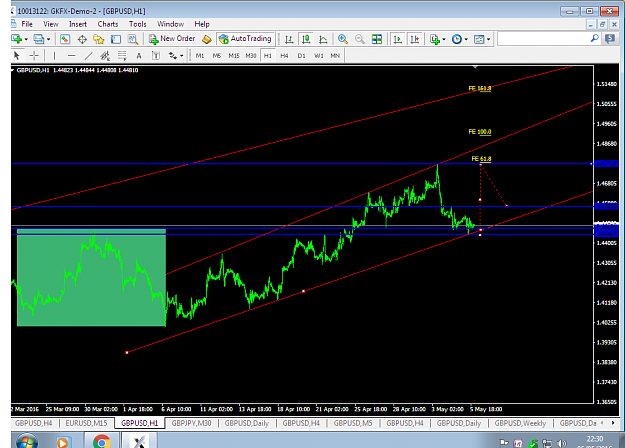Select the M15 timeframe
The height and width of the screenshot is (448, 625).
(234, 55)
